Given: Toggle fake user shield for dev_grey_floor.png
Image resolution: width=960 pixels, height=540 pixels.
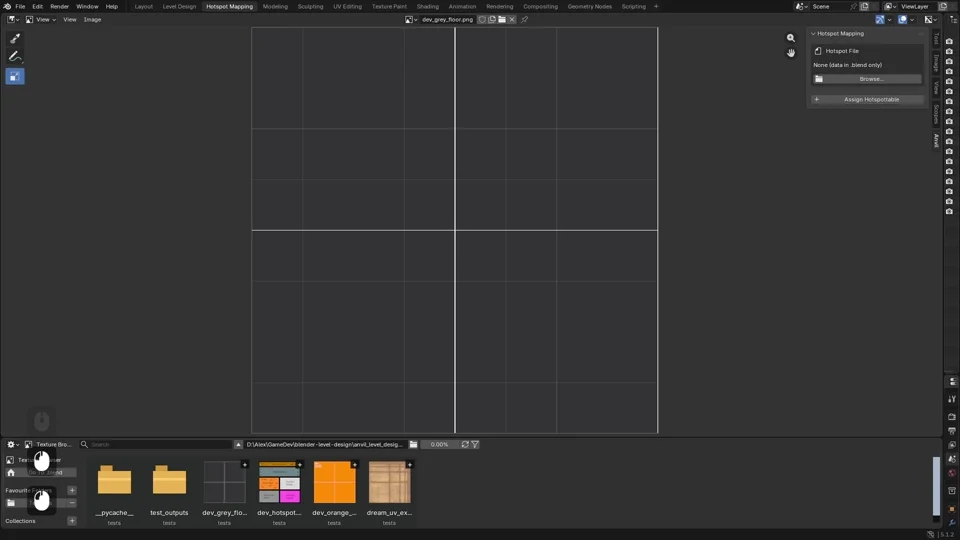Looking at the screenshot, I should click(482, 20).
